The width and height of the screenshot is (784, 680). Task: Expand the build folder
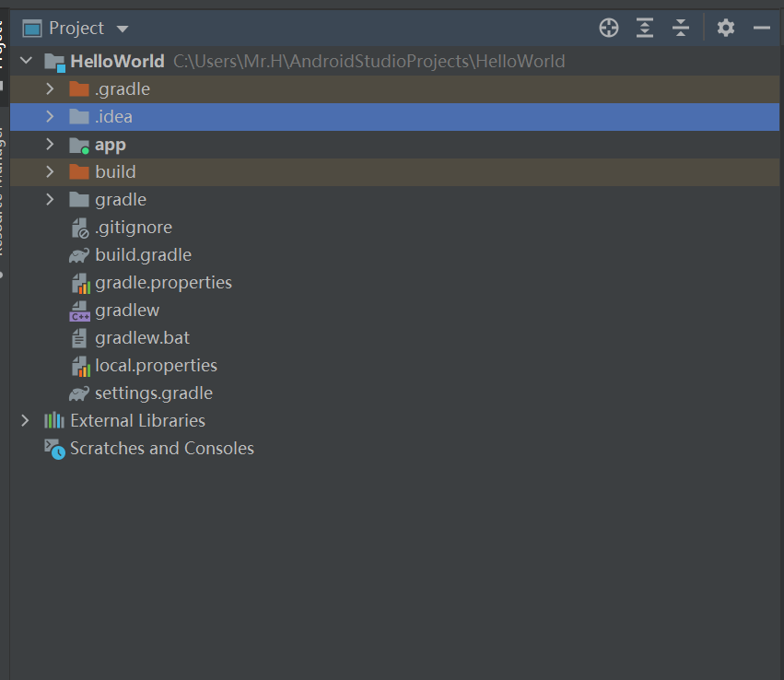tap(50, 171)
